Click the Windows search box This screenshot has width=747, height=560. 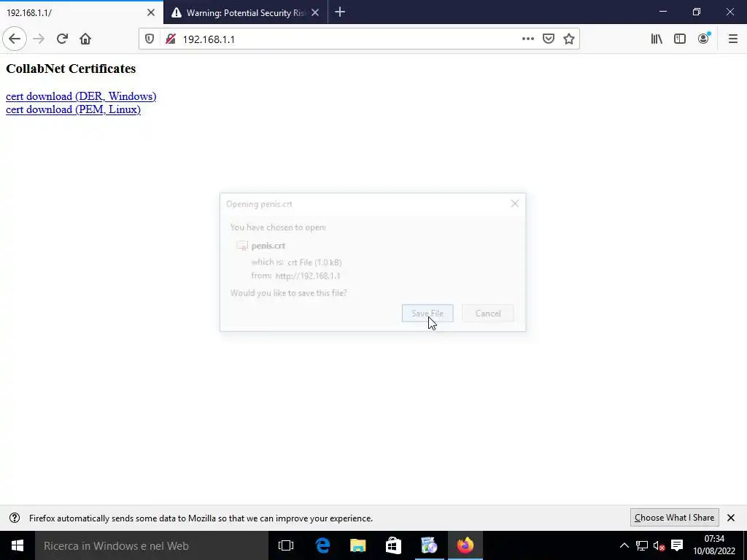[x=152, y=545]
